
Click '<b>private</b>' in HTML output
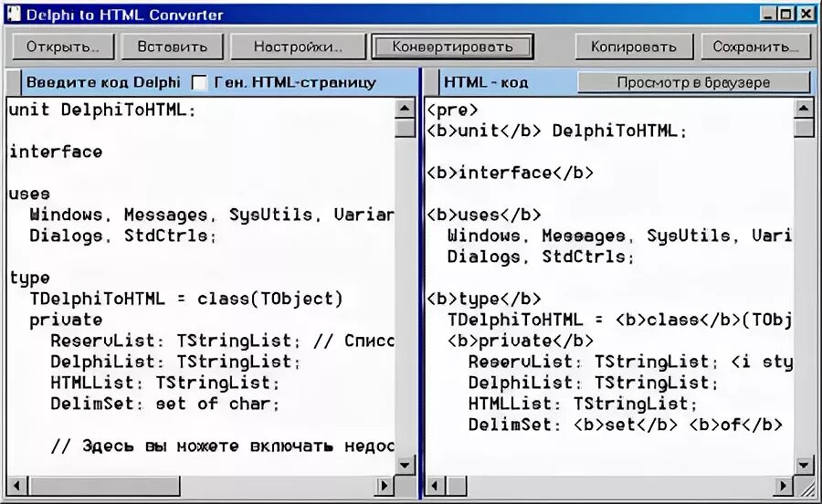coord(521,341)
